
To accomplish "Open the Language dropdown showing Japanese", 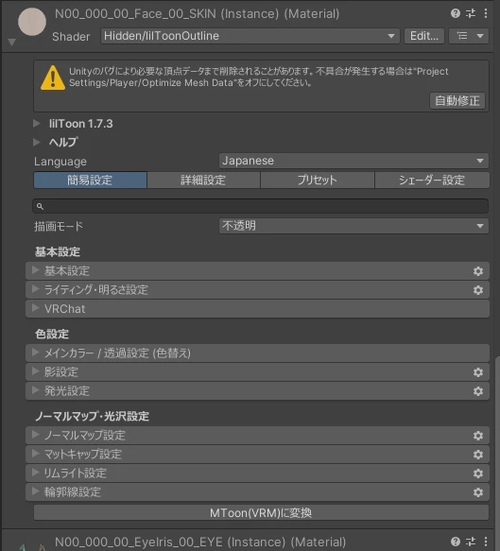I will coord(353,161).
